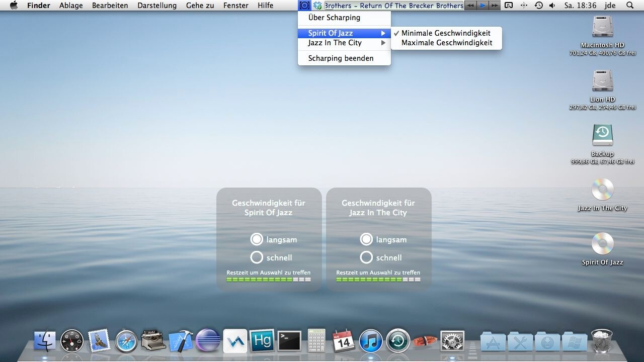Choose Über Scharping menu entry
This screenshot has width=644, height=362.
point(344,18)
